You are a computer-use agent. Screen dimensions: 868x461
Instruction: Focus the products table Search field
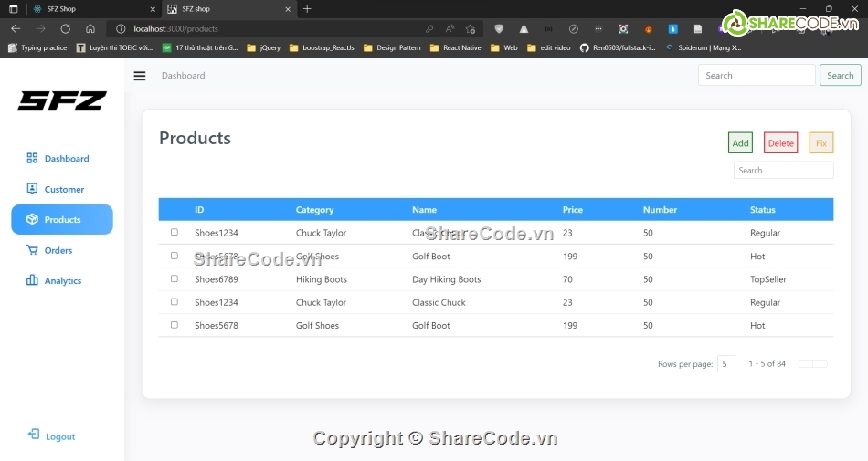tap(783, 171)
